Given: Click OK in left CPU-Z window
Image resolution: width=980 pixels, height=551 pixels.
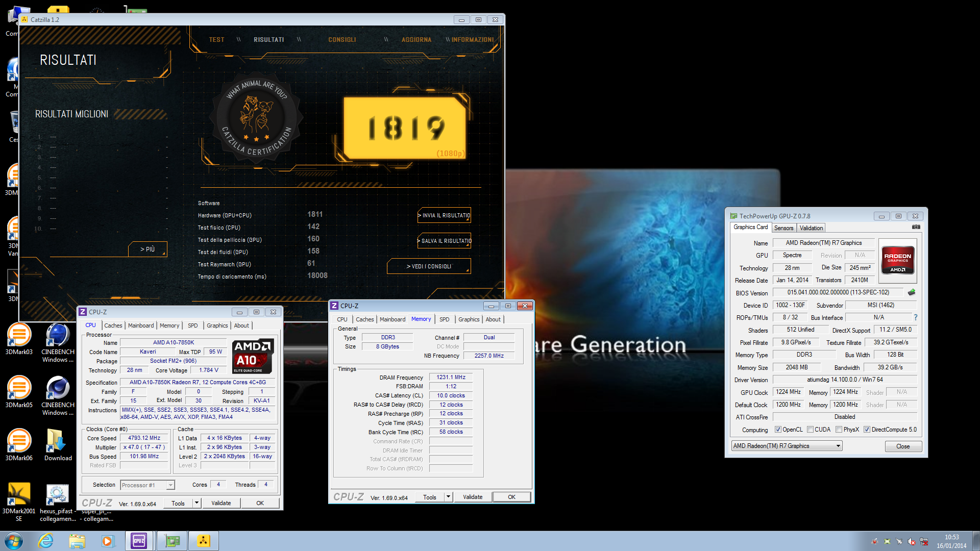Looking at the screenshot, I should [x=260, y=503].
